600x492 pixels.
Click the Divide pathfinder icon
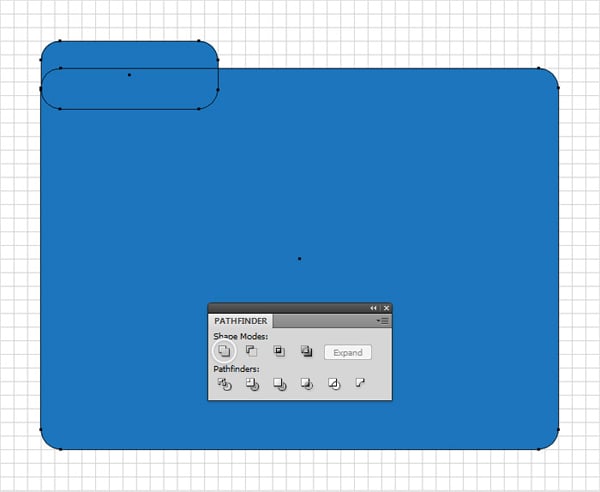224,384
